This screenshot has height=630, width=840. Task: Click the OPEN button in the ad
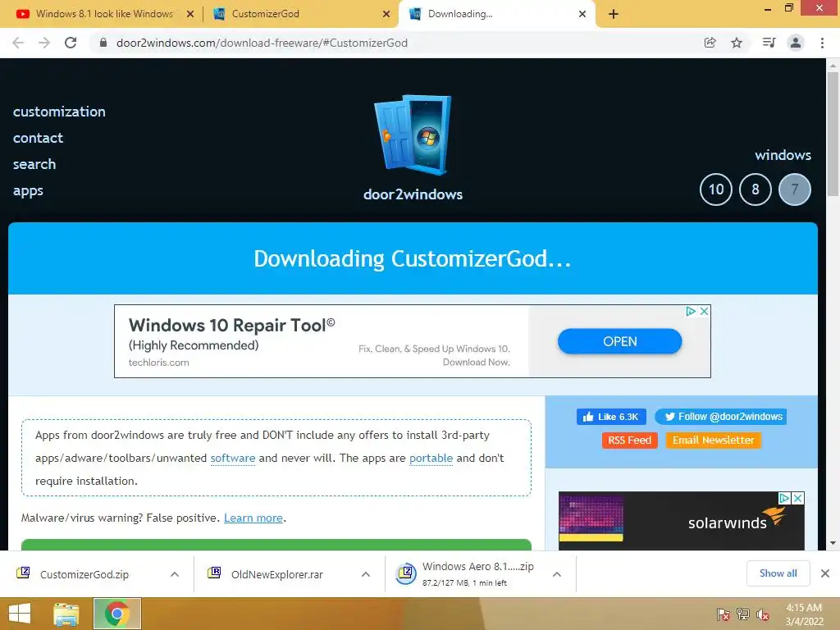pyautogui.click(x=620, y=341)
